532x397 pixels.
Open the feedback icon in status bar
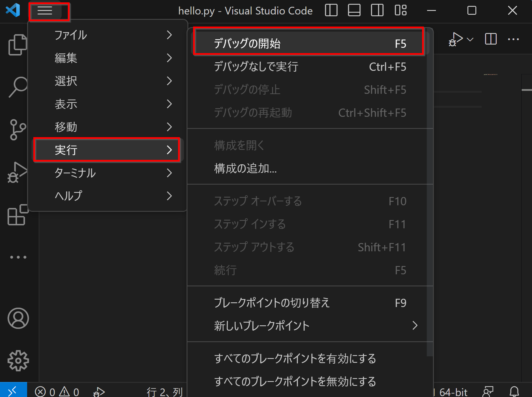[488, 392]
